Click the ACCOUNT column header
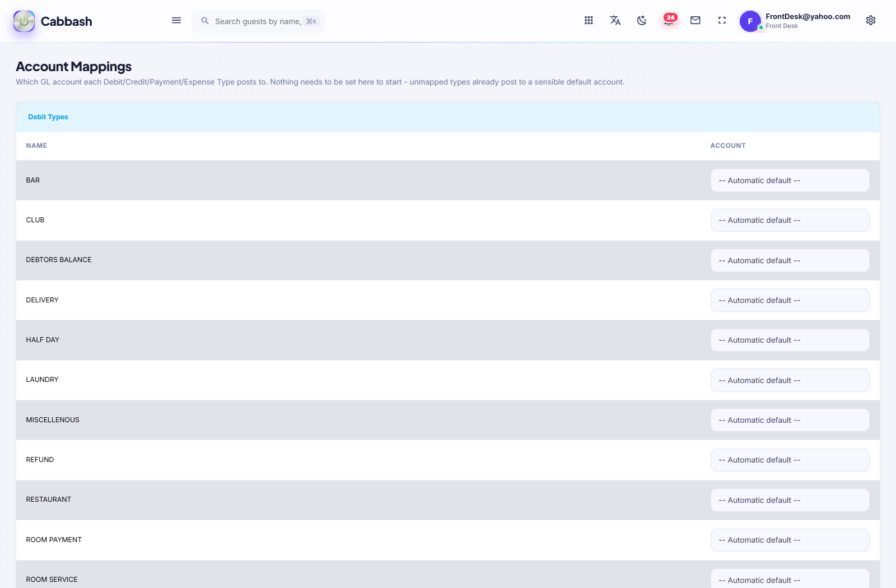896x588 pixels. point(728,146)
